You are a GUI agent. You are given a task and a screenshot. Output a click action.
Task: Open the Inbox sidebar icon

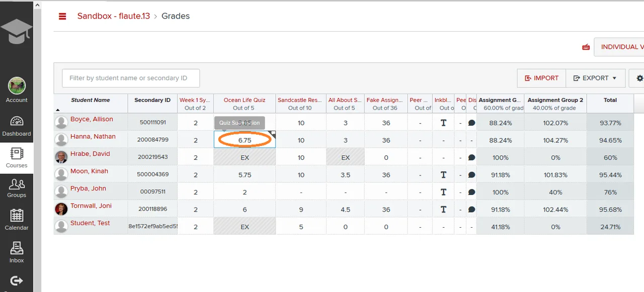tap(17, 252)
